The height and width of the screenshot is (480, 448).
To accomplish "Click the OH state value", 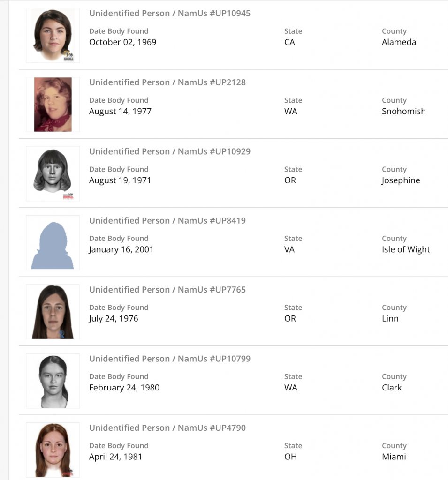I will pos(290,457).
